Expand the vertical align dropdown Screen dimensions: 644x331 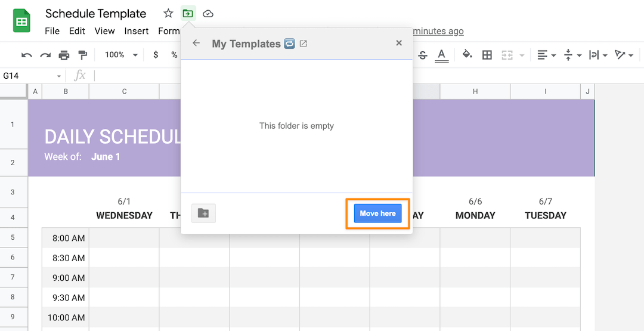(571, 55)
